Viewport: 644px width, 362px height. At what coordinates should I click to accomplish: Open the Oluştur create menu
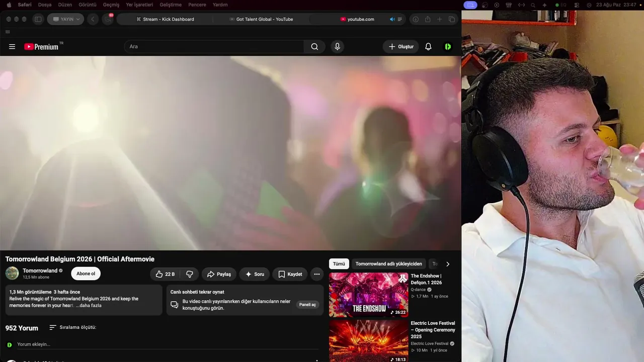[x=401, y=47]
